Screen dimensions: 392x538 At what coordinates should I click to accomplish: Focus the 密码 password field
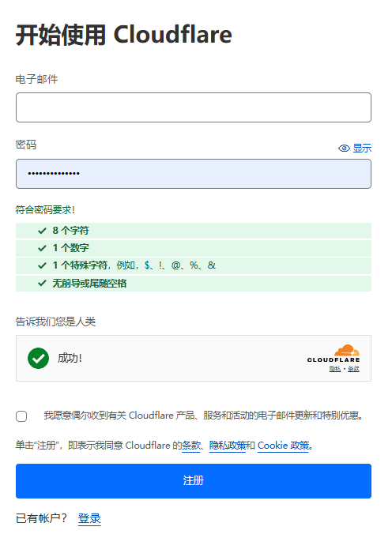pos(194,174)
